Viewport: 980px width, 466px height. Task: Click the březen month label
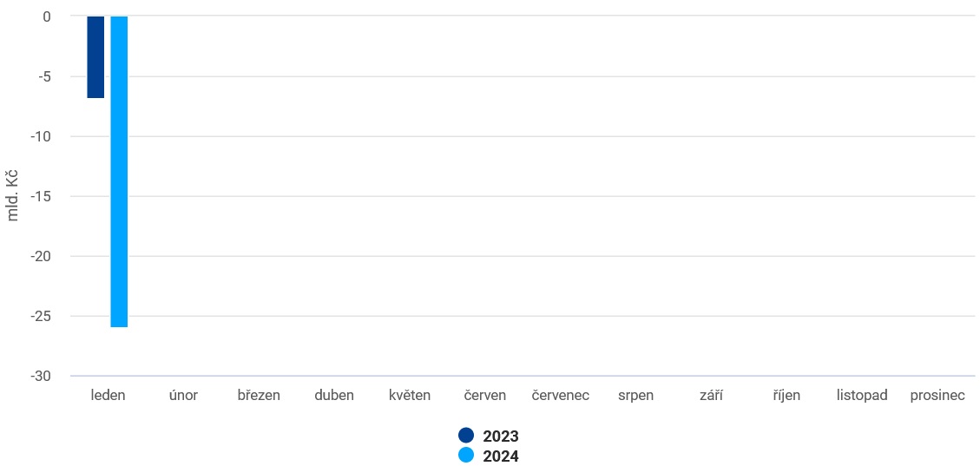(x=259, y=396)
